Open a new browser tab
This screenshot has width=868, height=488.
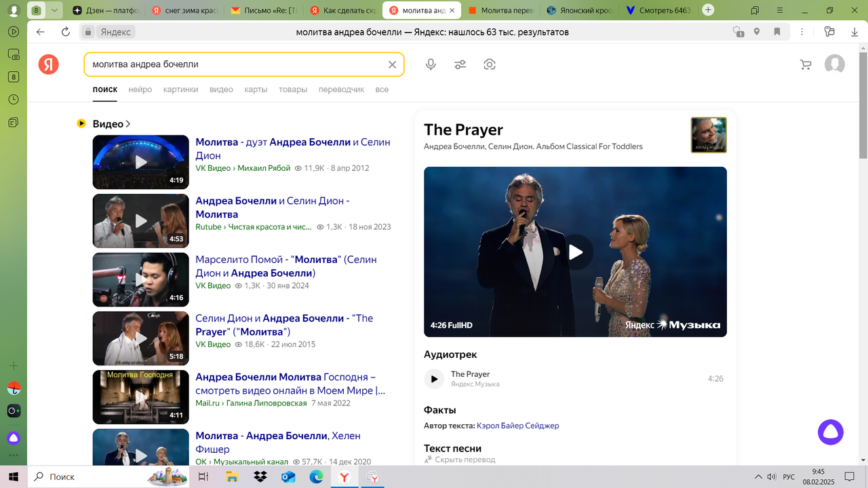708,10
